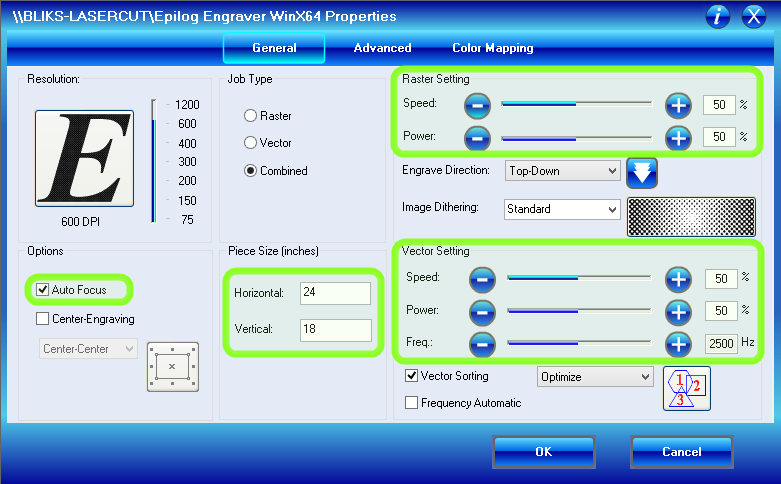Click the vector power percent value field
Screen dimensions: 781x484
click(721, 311)
